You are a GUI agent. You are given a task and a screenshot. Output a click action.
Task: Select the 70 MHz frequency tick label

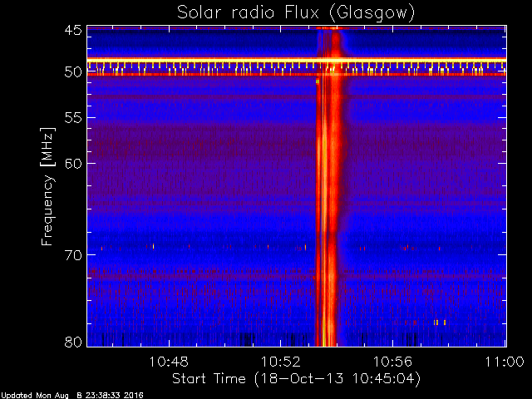point(73,255)
